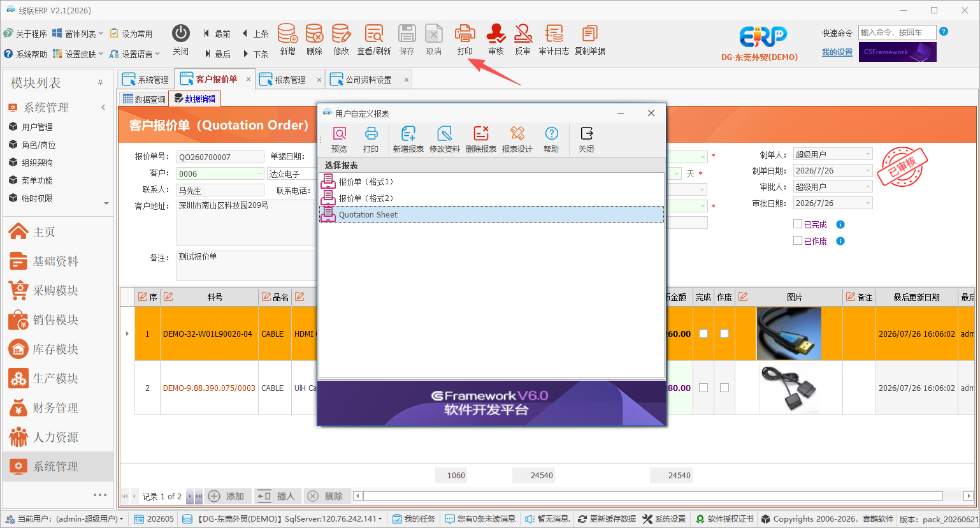Select 报价单（格式1） in the report list

(491, 182)
